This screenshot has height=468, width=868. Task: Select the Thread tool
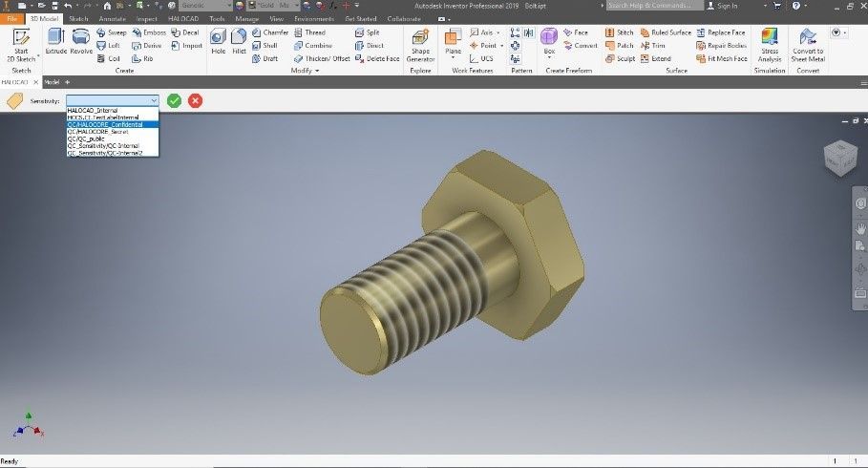point(309,32)
